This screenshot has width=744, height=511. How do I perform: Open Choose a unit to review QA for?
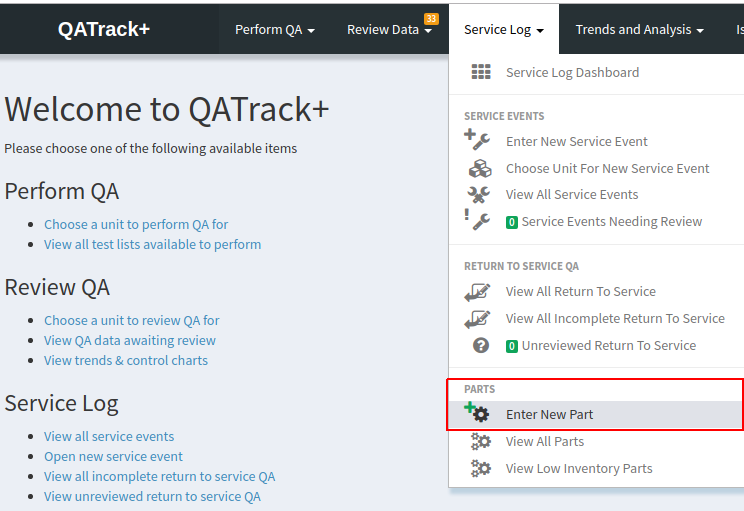131,320
